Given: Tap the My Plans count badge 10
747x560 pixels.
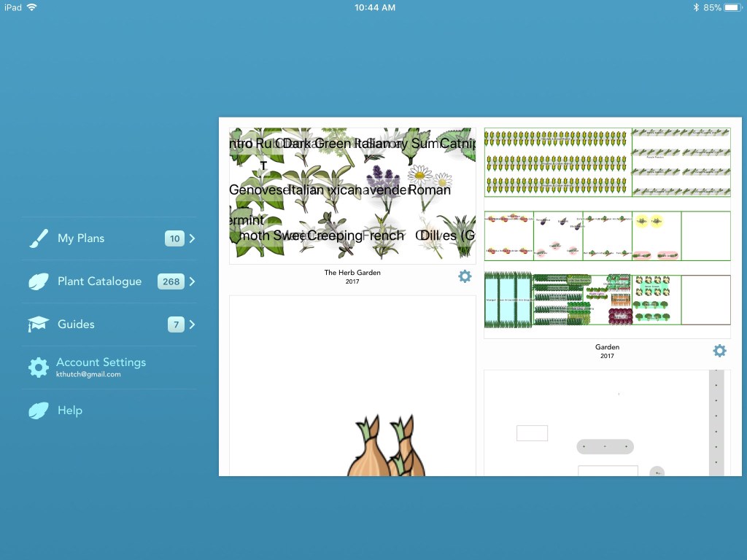Looking at the screenshot, I should tap(174, 238).
